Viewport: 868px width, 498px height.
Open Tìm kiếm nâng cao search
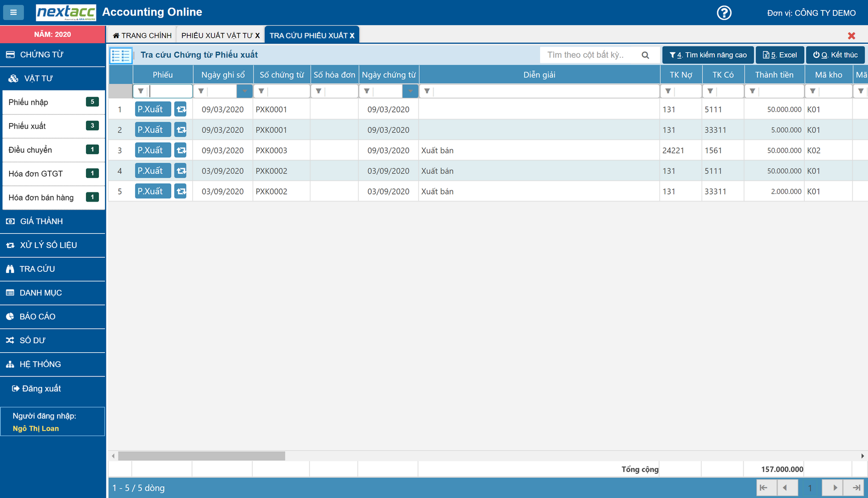pyautogui.click(x=708, y=55)
